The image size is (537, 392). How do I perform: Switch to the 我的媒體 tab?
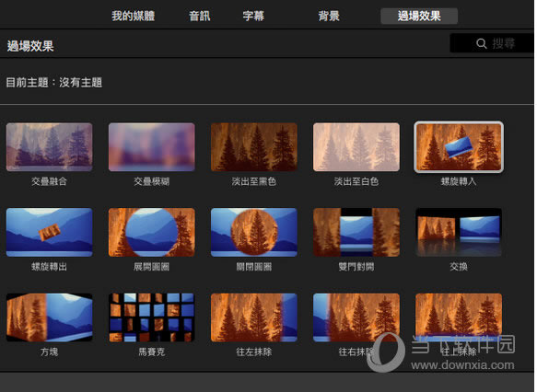pos(134,16)
